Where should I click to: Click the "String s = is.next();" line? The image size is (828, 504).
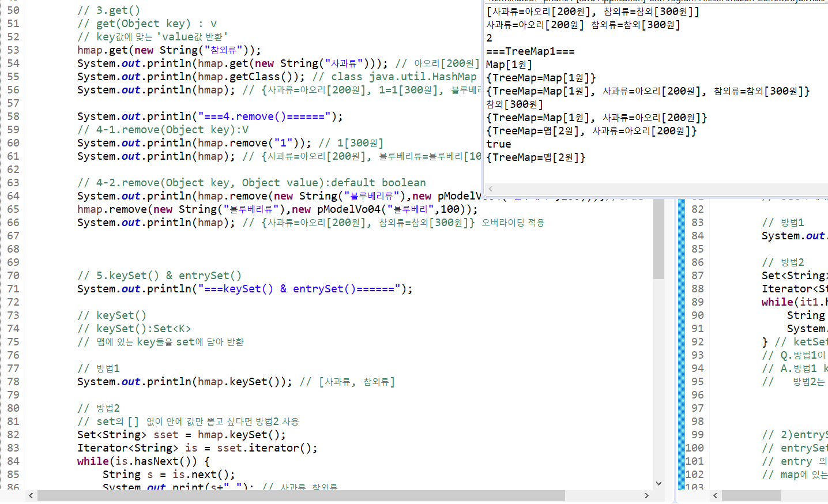(169, 475)
